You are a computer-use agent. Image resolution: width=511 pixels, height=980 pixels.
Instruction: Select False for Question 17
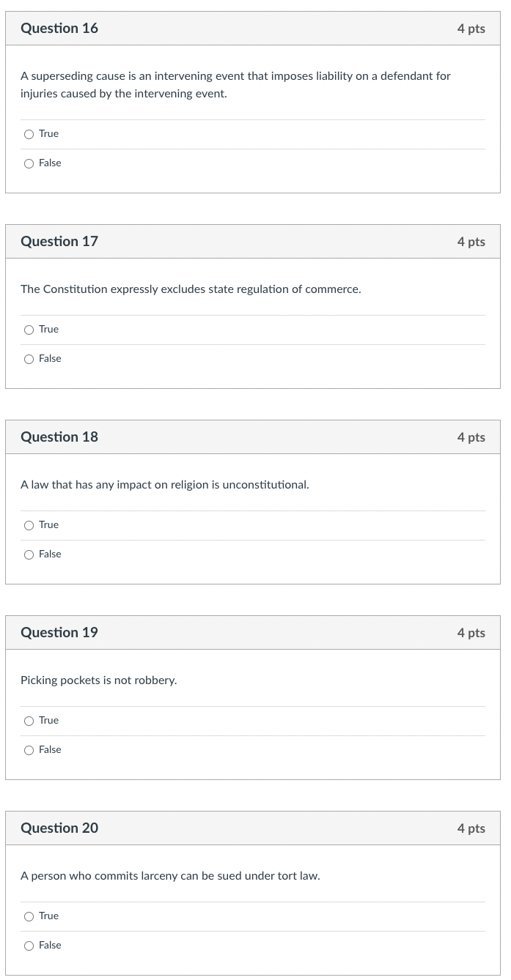[x=29, y=359]
